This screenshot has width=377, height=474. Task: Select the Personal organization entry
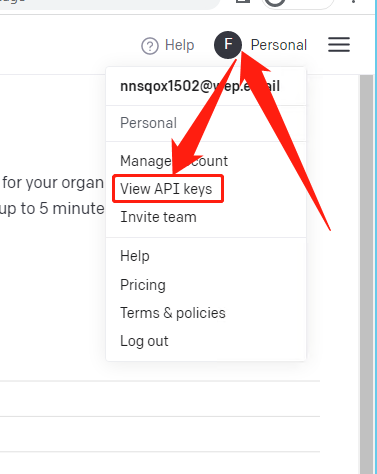pyautogui.click(x=148, y=123)
